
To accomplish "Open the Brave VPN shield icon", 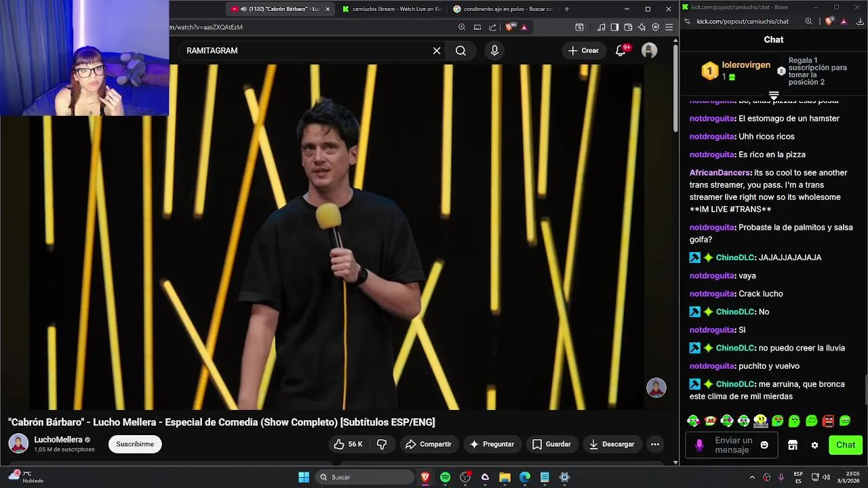I will (x=655, y=27).
